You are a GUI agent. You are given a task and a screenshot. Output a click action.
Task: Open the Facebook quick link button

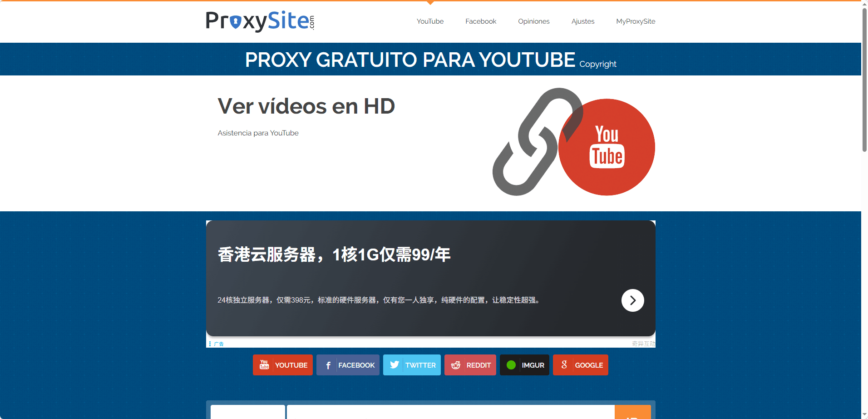(x=348, y=365)
